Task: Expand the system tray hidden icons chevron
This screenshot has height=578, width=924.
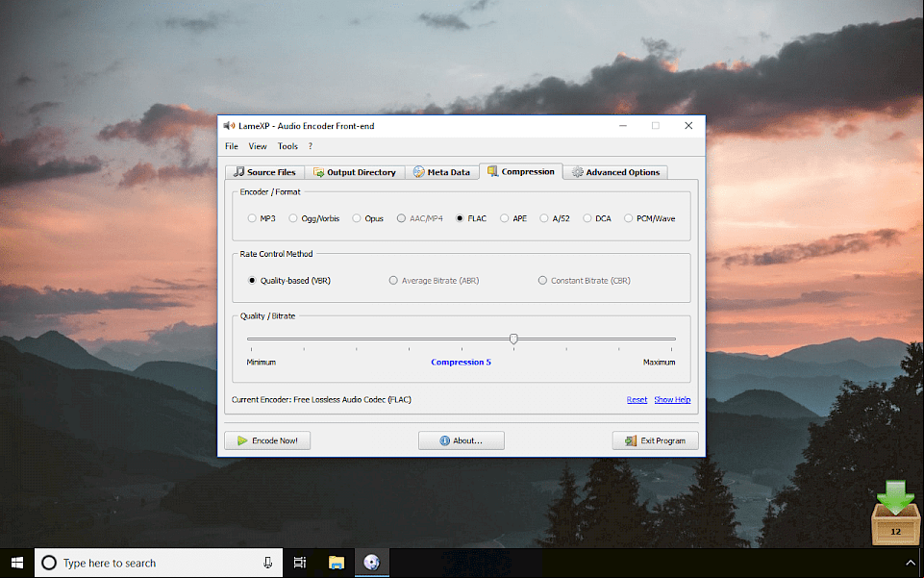Action: click(911, 563)
